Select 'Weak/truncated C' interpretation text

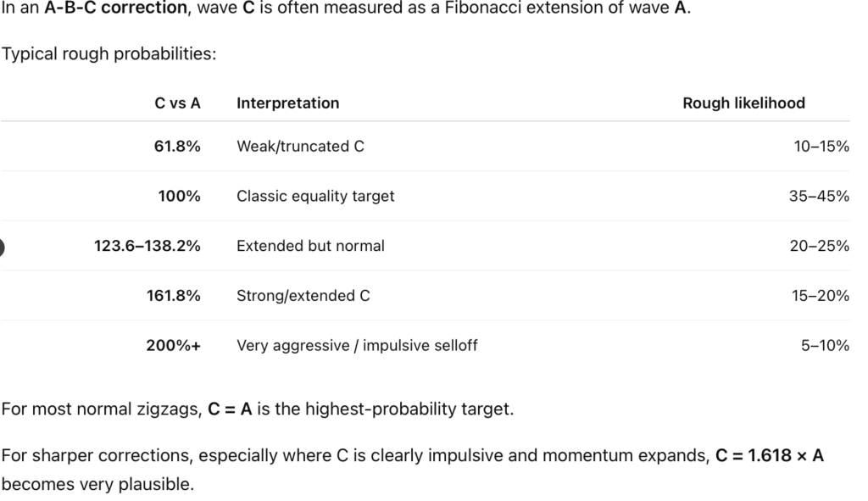click(x=300, y=147)
